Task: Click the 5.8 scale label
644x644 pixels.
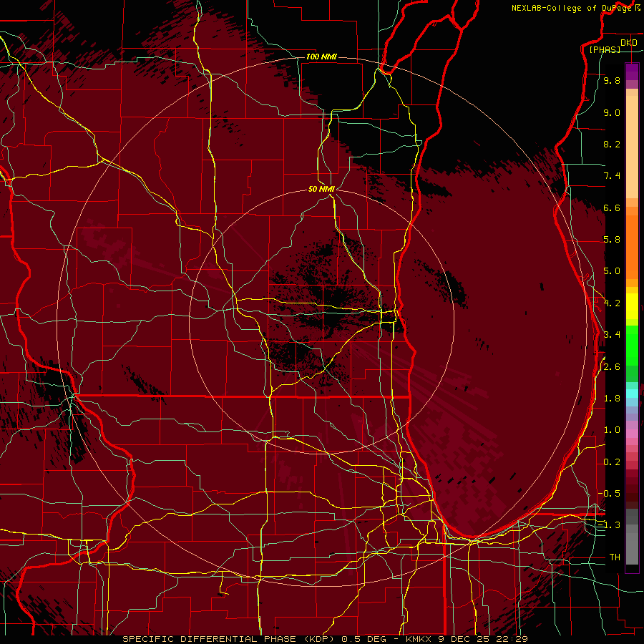Action: 612,240
